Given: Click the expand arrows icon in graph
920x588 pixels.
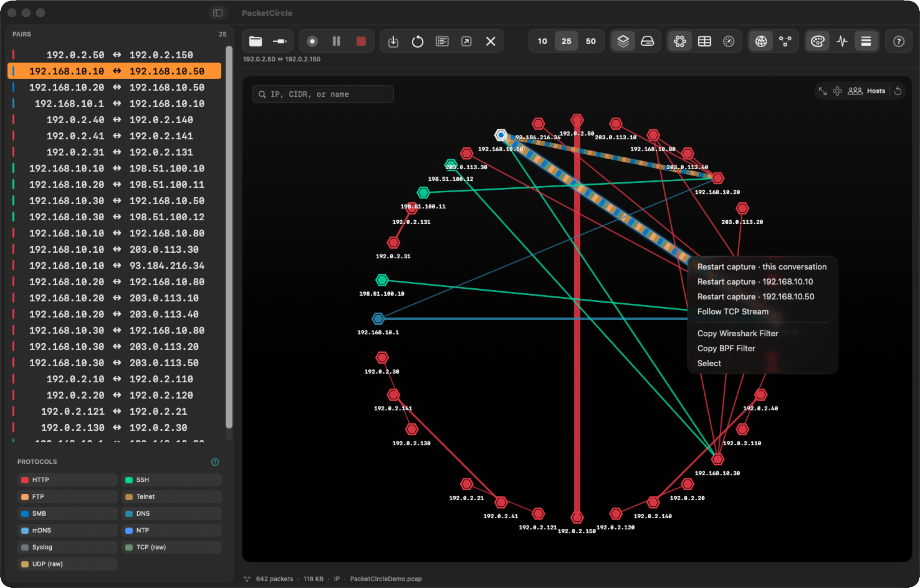Looking at the screenshot, I should click(x=823, y=91).
